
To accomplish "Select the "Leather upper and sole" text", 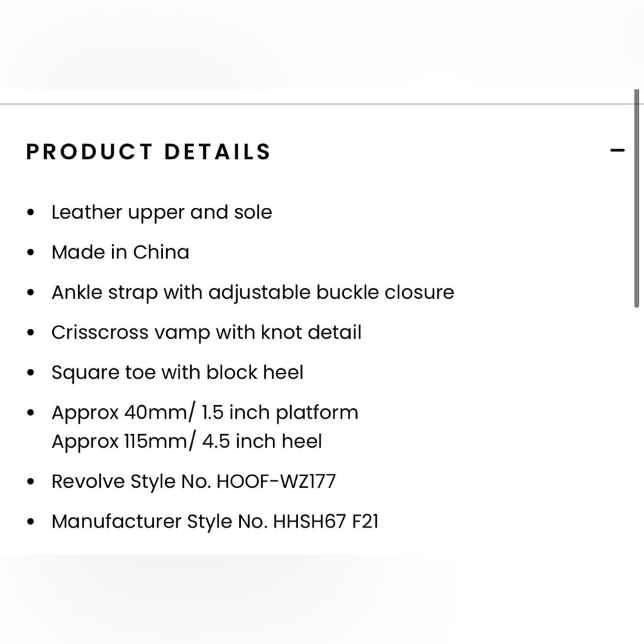I will (161, 212).
